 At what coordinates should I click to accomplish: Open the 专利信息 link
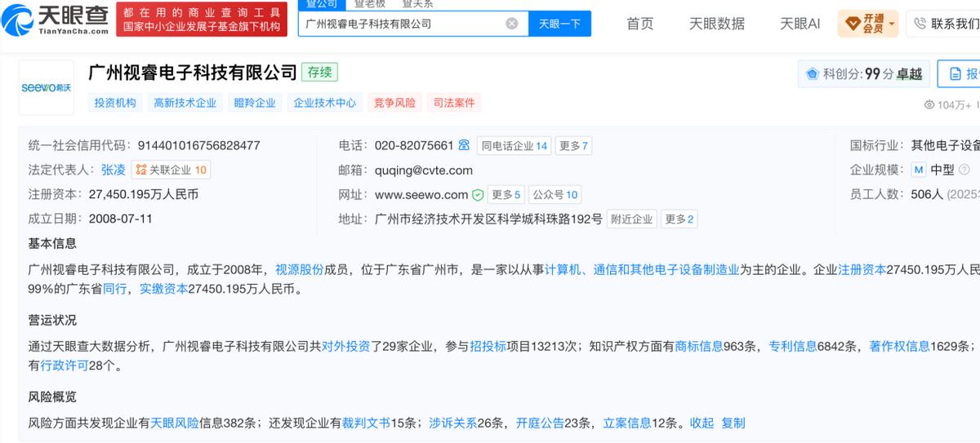(x=793, y=346)
